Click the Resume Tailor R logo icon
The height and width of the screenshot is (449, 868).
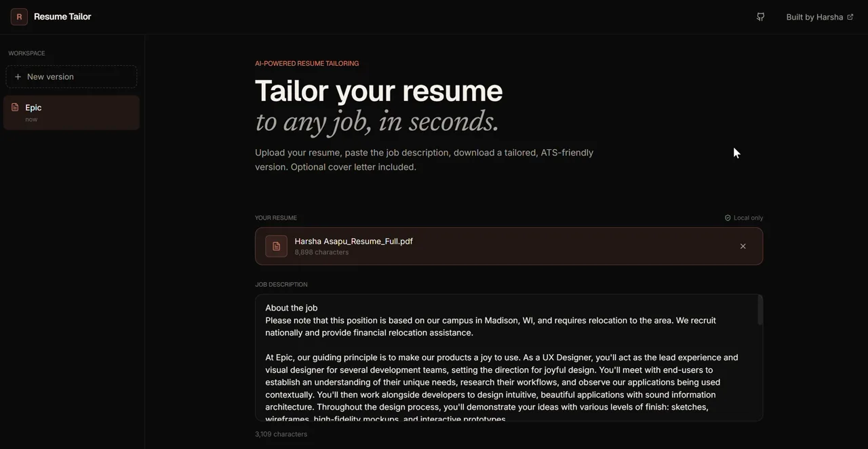tap(19, 17)
